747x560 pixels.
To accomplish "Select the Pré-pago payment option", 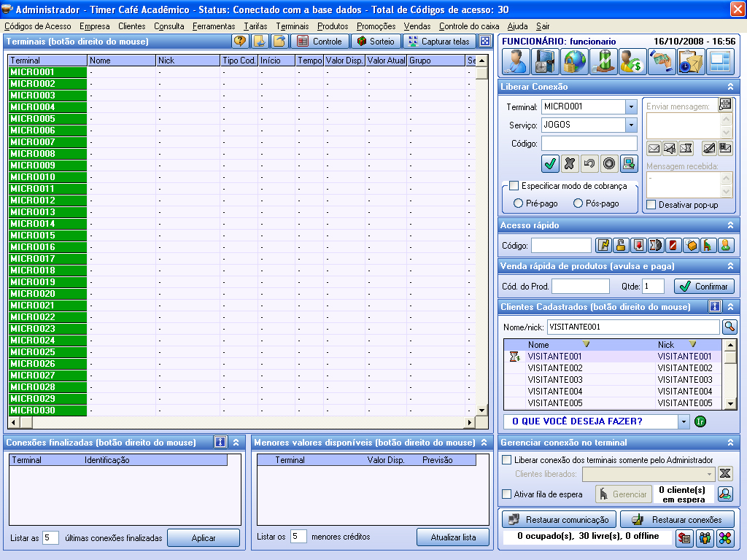I will tap(520, 202).
